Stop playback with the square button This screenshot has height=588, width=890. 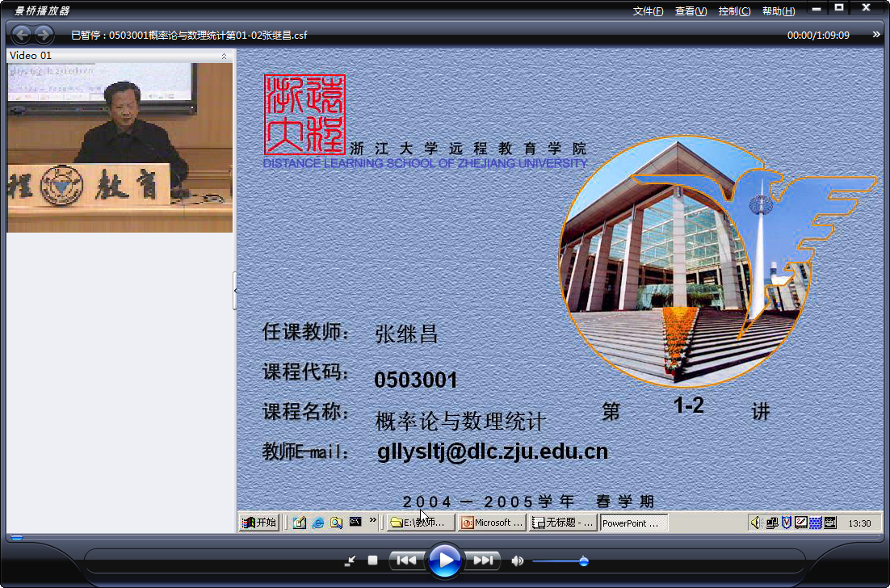pyautogui.click(x=372, y=561)
